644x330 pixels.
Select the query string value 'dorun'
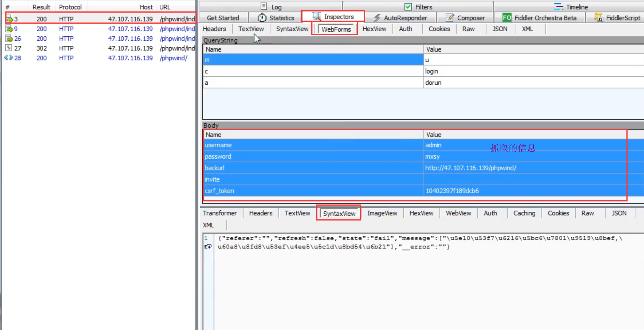(433, 83)
